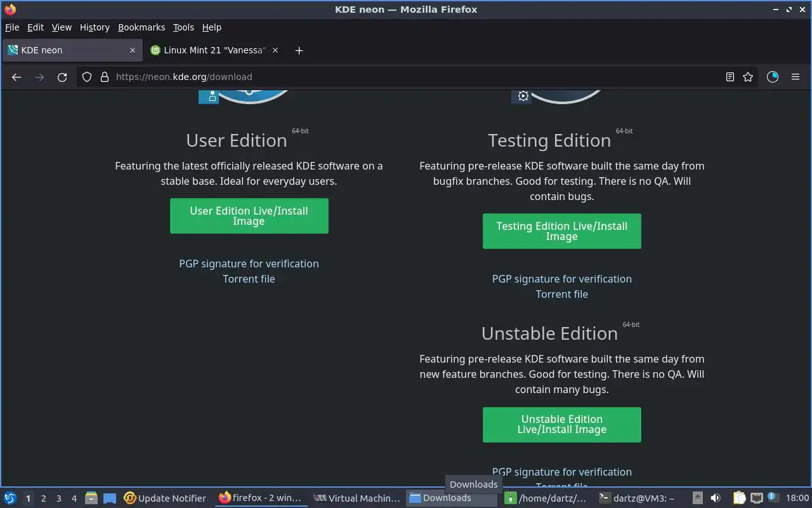Click the Linux Mint tab favicon
Viewport: 812px width, 508px height.
tap(155, 50)
